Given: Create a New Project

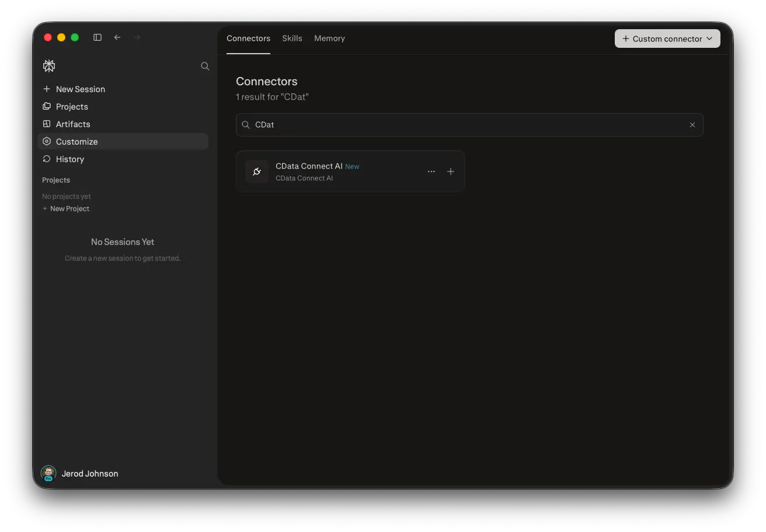Looking at the screenshot, I should click(66, 209).
